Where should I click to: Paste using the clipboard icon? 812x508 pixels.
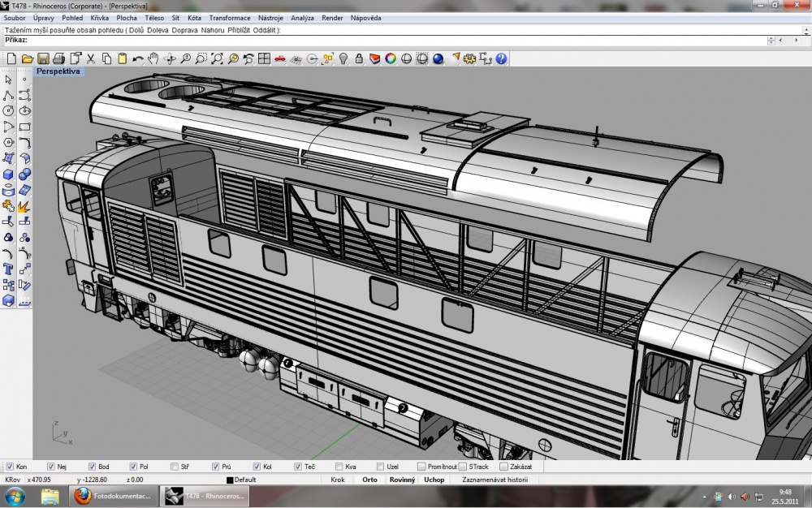pos(123,59)
